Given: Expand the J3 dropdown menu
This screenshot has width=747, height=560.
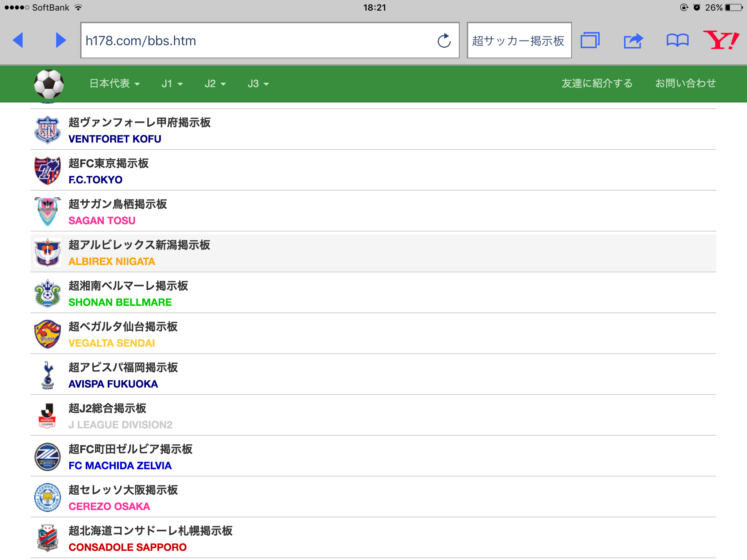Looking at the screenshot, I should point(258,84).
